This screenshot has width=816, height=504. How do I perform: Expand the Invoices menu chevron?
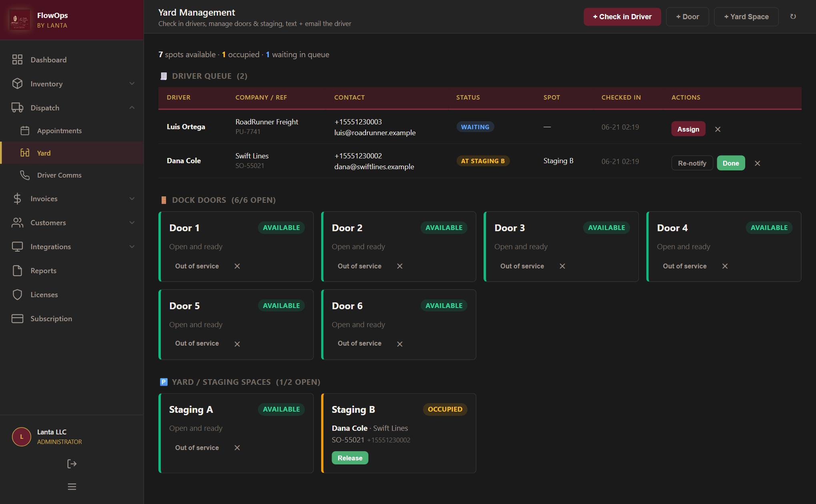[x=132, y=198]
